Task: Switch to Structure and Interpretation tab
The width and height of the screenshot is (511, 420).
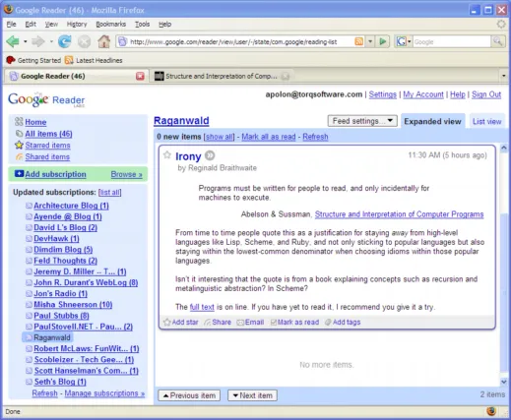Action: point(222,76)
